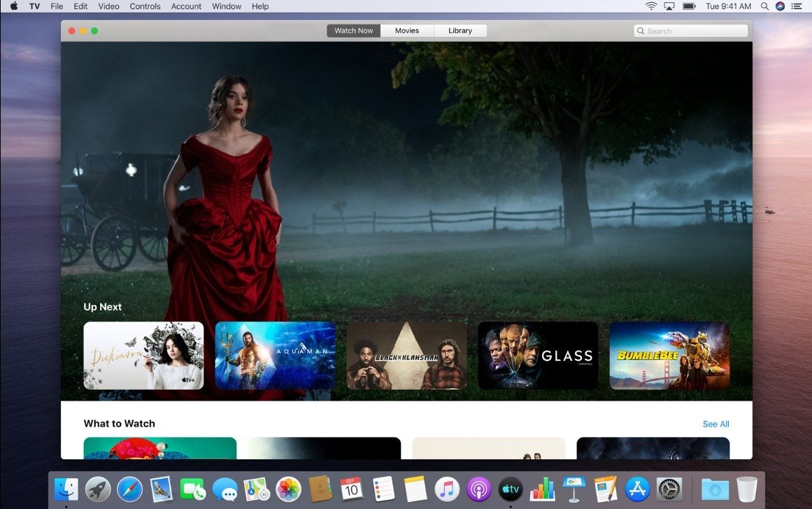812x509 pixels.
Task: Click the Tue 9:41 AM clock
Action: 728,6
